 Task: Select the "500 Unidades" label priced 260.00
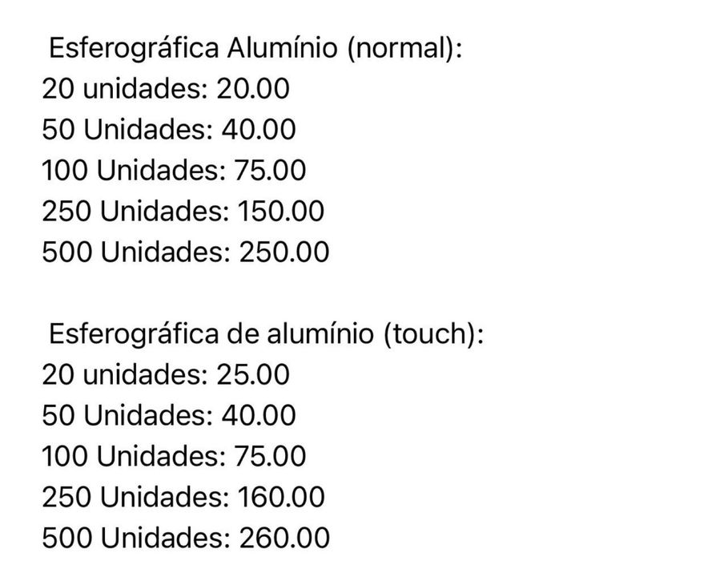point(137,538)
